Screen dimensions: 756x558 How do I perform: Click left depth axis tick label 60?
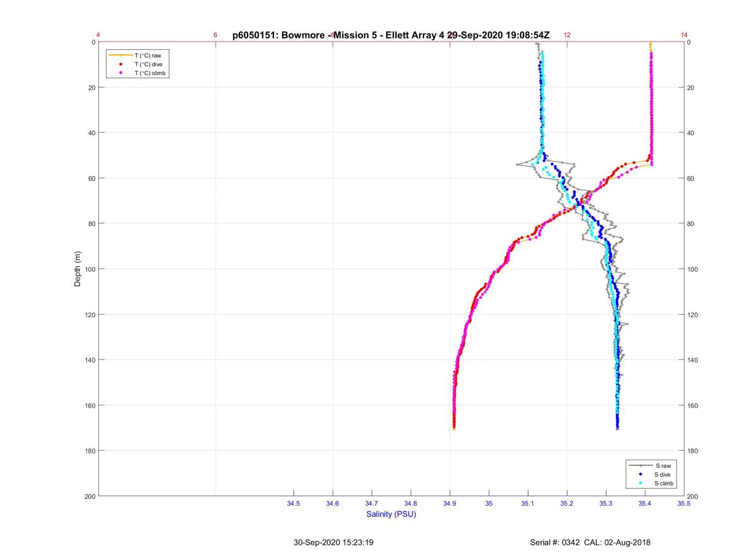tap(91, 178)
